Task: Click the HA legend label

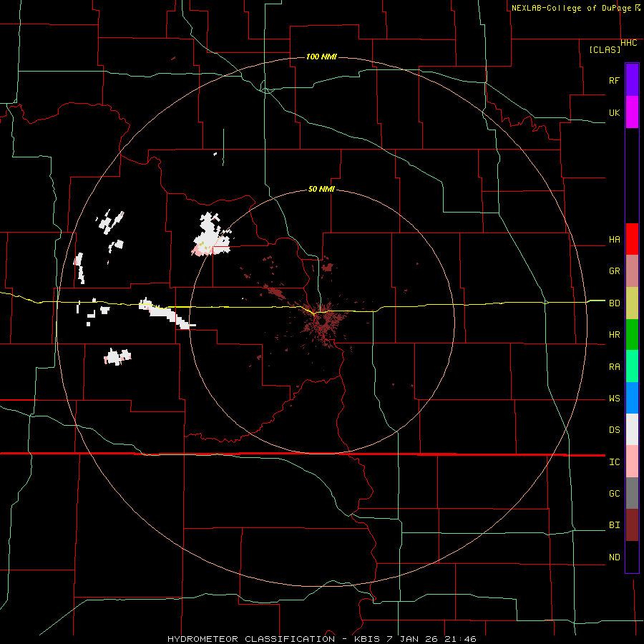Action: tap(614, 240)
